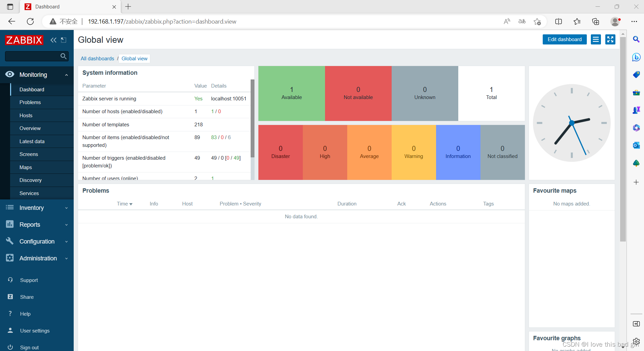This screenshot has width=644, height=351.
Task: Click the Edit dashboard button
Action: tap(564, 39)
